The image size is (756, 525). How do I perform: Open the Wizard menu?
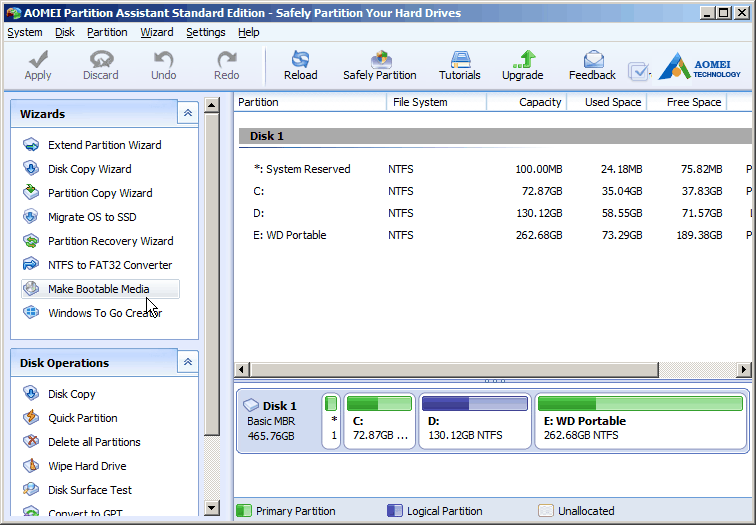(157, 32)
